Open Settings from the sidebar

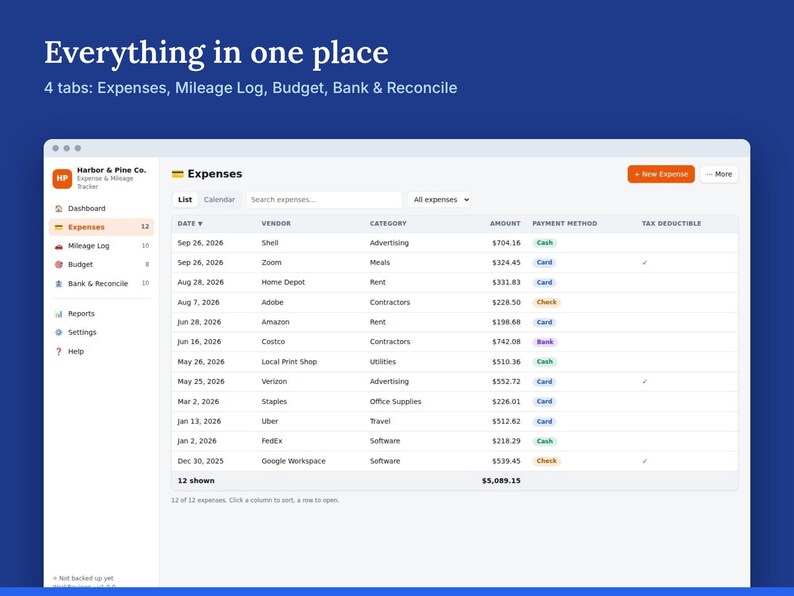tap(101, 332)
